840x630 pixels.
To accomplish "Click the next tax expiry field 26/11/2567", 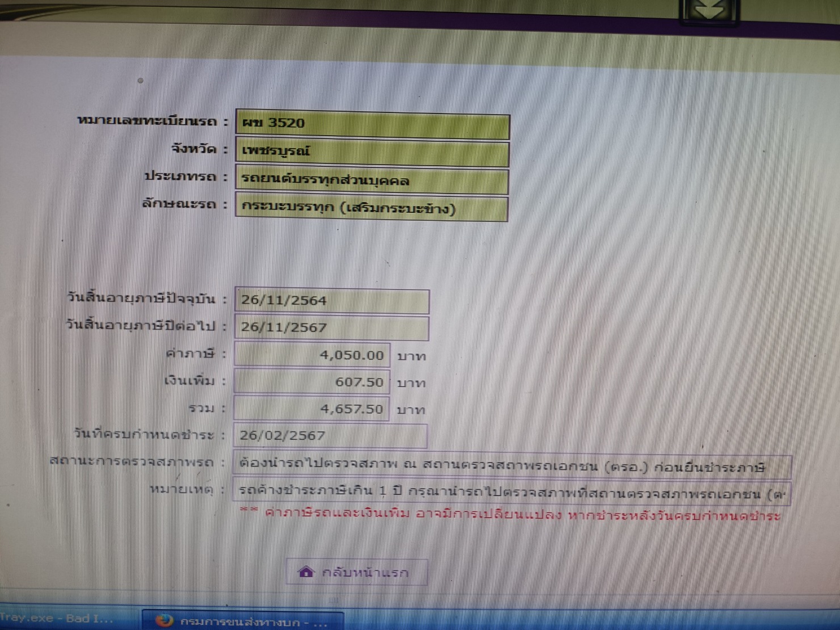I will coord(331,327).
